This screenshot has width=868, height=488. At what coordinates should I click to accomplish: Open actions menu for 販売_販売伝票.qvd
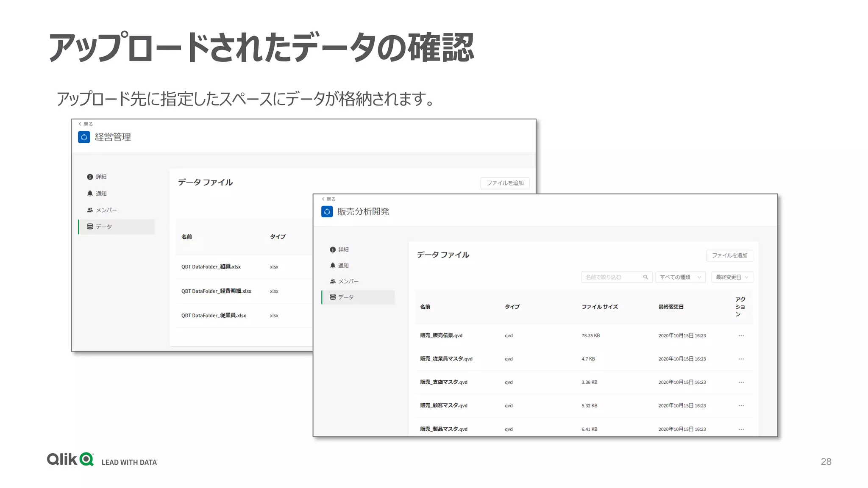741,335
